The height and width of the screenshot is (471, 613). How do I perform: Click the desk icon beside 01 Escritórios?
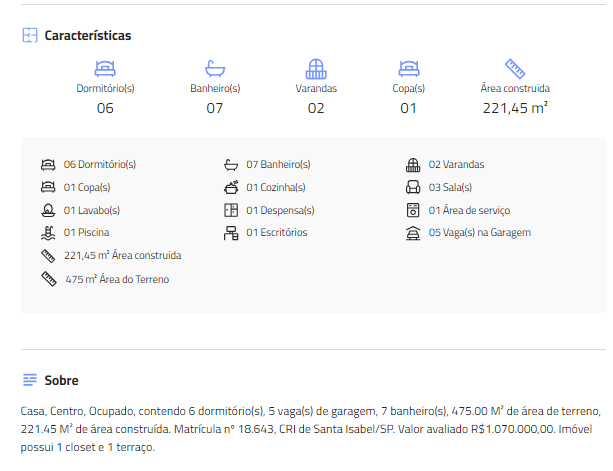[230, 233]
